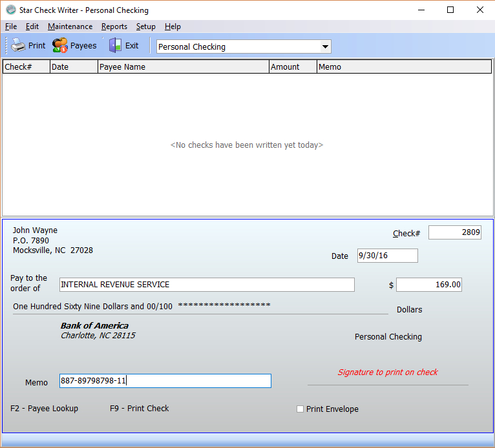This screenshot has width=495, height=448.
Task: Select the Check# input field with 2809
Action: [454, 232]
